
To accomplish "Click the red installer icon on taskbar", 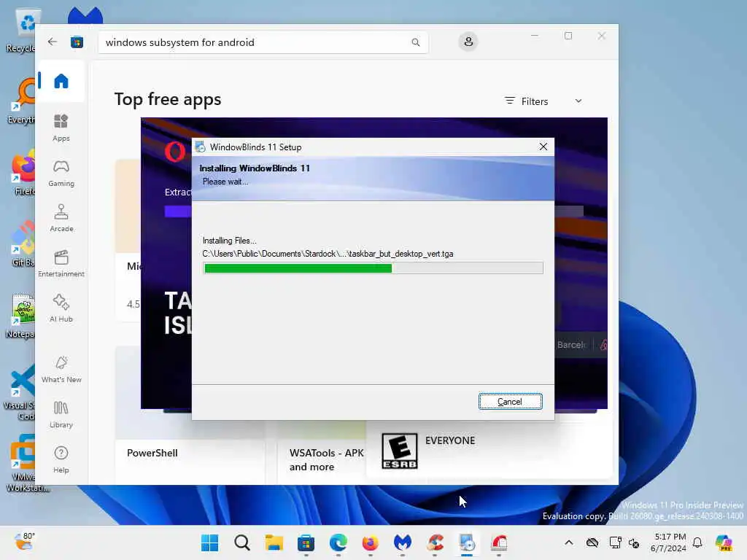I will (x=499, y=542).
